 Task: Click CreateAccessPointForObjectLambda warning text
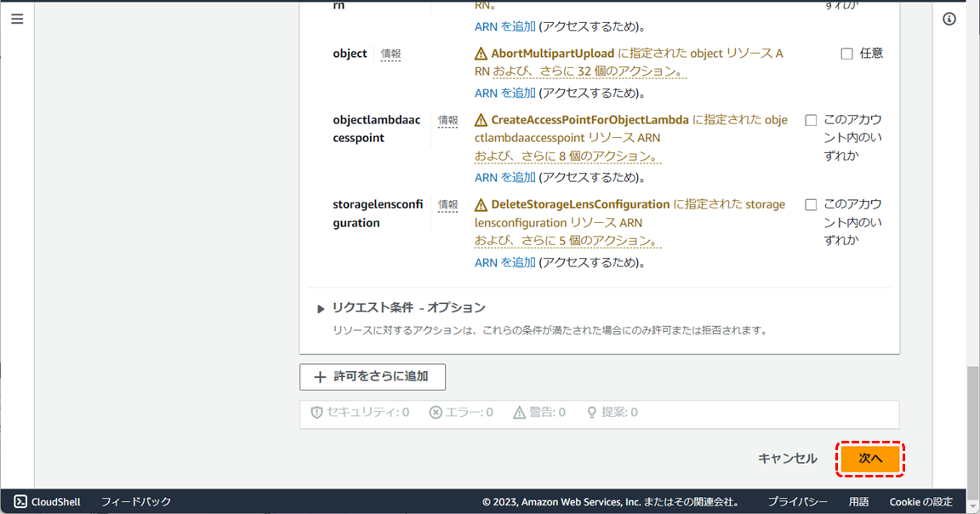[x=590, y=120]
